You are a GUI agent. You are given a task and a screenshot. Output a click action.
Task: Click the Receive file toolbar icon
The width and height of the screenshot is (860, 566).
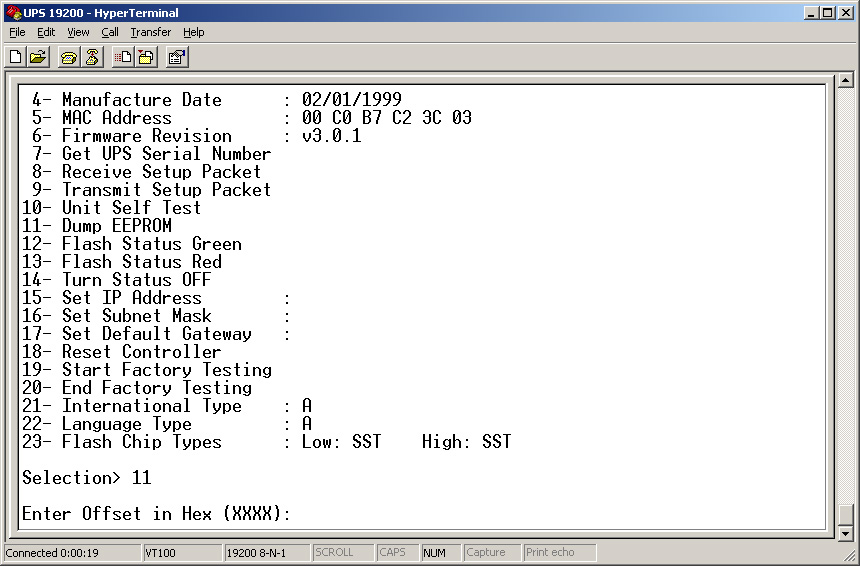tap(146, 57)
